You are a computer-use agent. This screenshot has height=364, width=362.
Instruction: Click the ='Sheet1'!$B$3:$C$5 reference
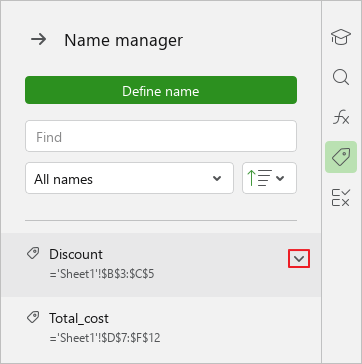102,274
